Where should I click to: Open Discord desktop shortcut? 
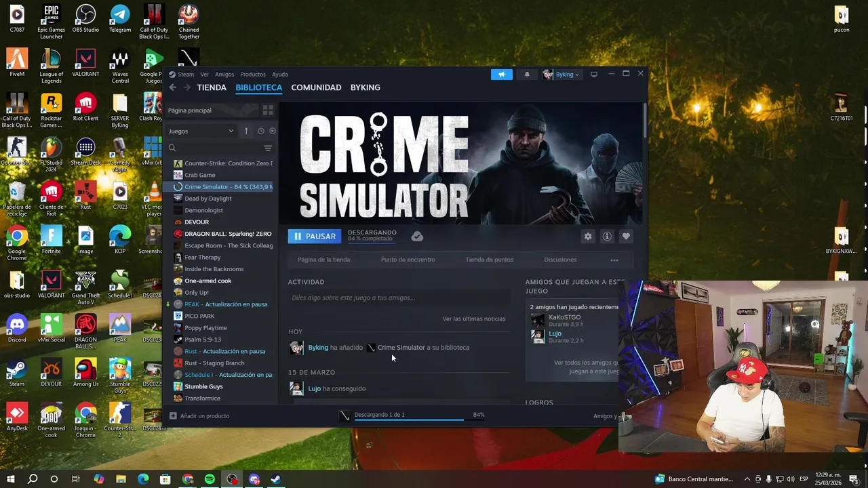click(x=17, y=327)
